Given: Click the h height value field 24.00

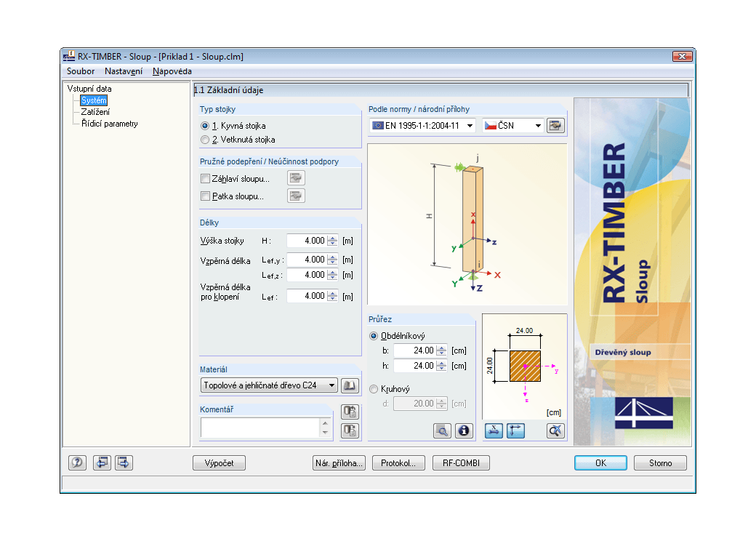Looking at the screenshot, I should pos(415,366).
